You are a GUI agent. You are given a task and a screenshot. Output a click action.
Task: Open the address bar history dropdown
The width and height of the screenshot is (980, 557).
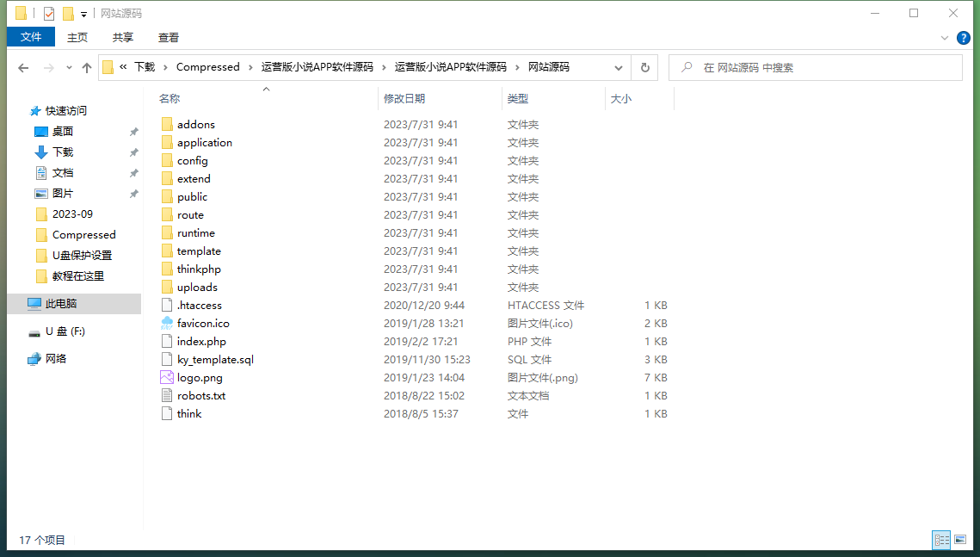coord(619,68)
